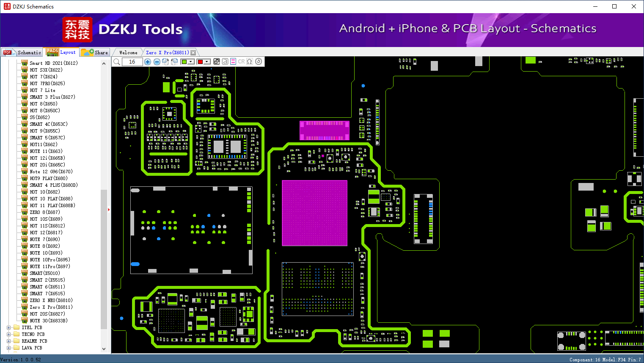Image resolution: width=644 pixels, height=363 pixels.
Task: Click the magnifier search icon in the toolbar
Action: pos(117,62)
